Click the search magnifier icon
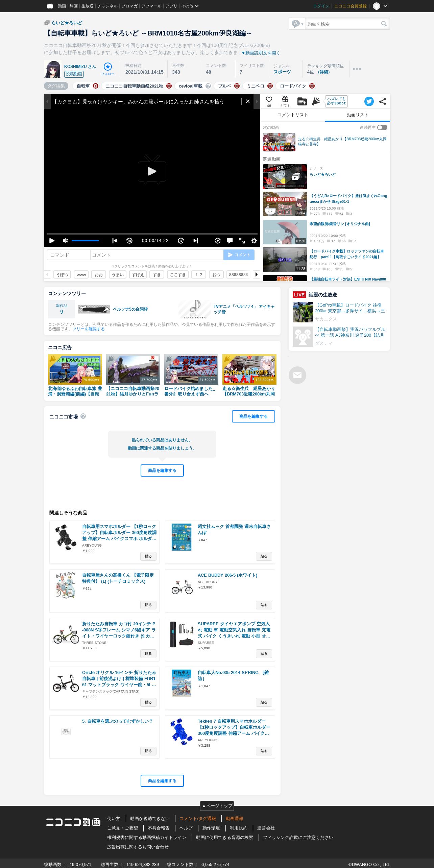The height and width of the screenshot is (868, 434). pos(384,24)
